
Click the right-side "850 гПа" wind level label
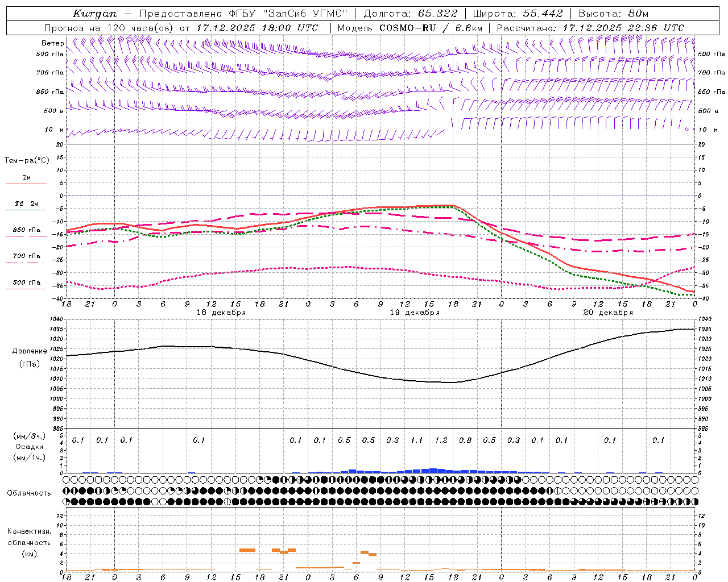(x=712, y=92)
